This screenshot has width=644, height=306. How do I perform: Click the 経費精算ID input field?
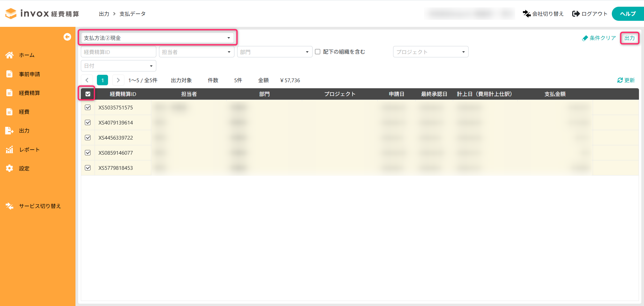(118, 52)
